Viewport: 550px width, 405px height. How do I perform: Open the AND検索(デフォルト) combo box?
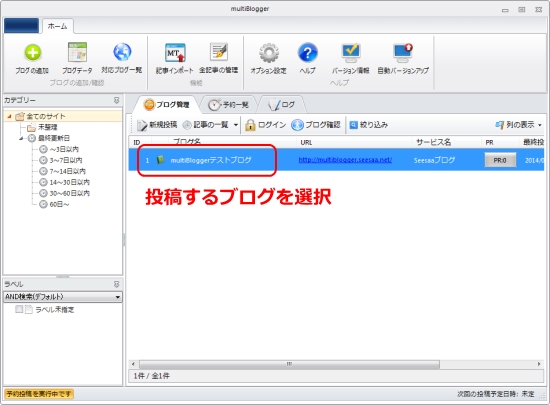(63, 297)
